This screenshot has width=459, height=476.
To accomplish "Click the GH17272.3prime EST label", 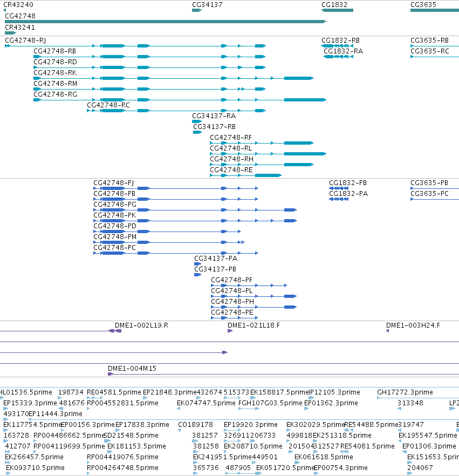I will click(405, 392).
